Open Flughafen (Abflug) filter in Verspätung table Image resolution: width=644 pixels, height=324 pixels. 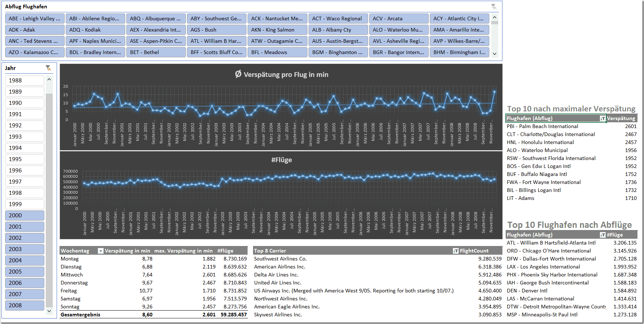603,118
